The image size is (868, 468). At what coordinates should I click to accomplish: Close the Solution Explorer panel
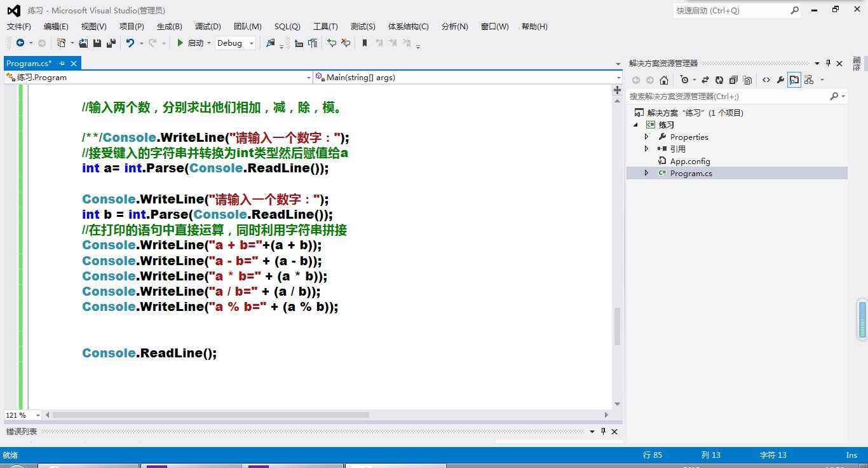tap(839, 63)
